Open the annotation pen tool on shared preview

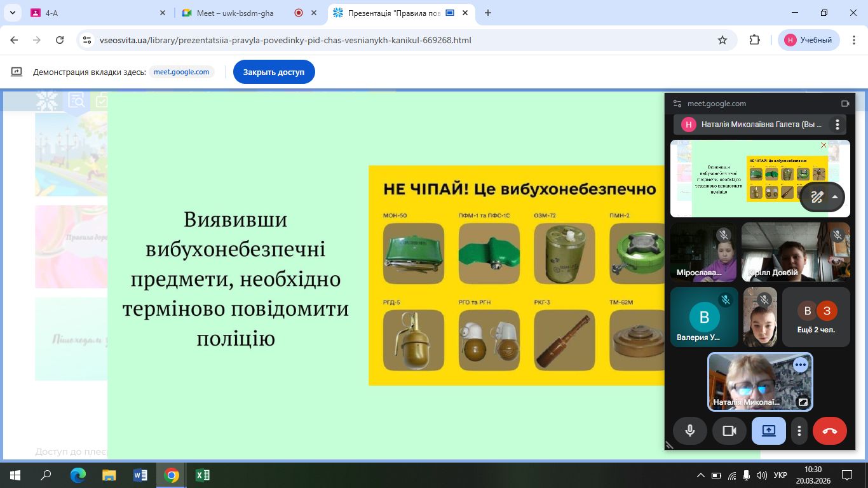[817, 197]
